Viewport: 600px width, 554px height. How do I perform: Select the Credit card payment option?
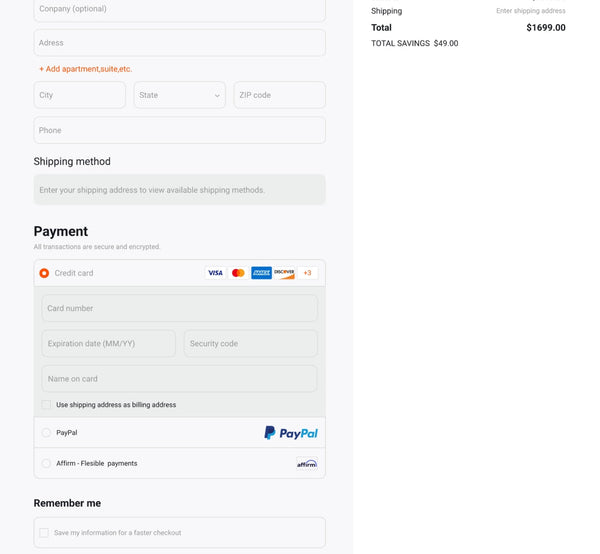coord(44,273)
